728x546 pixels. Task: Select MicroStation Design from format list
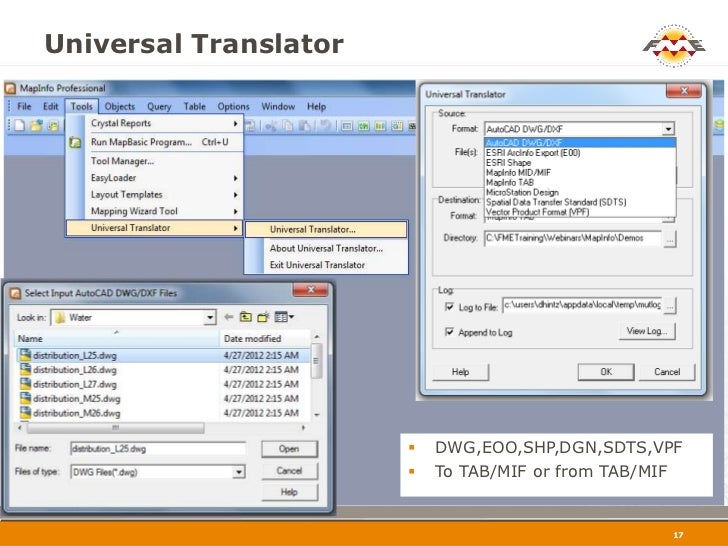coord(580,192)
